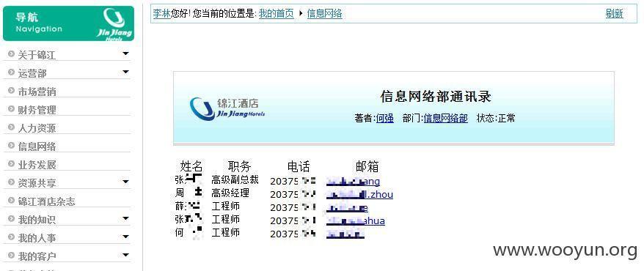Click the 状态:正常 status text
Viewport: 644px width, 271px height.
pos(496,119)
